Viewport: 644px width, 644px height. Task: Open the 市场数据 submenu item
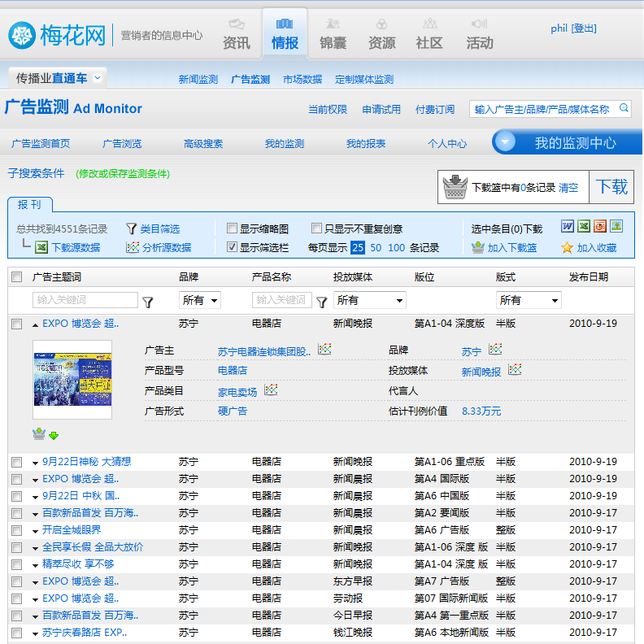(x=302, y=79)
